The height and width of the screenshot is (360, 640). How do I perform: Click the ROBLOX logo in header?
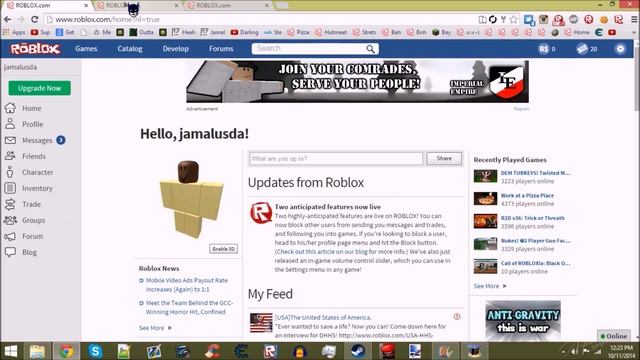pyautogui.click(x=35, y=49)
